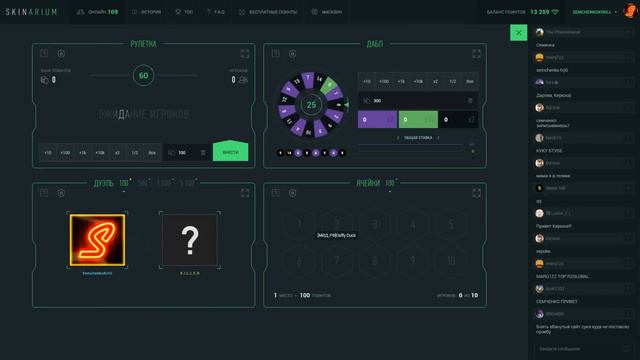Click the round settings icon in Ячейки panel
Screen dimensions: 640x360
pyautogui.click(x=293, y=193)
